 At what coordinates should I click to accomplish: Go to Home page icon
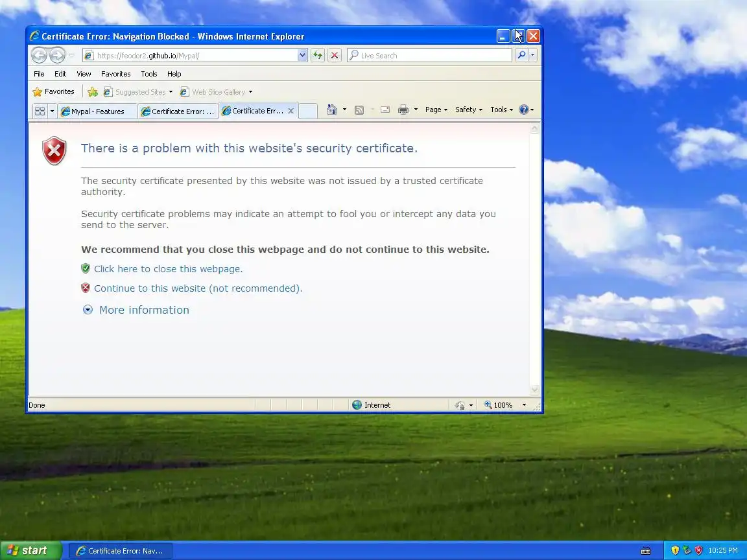tap(332, 110)
